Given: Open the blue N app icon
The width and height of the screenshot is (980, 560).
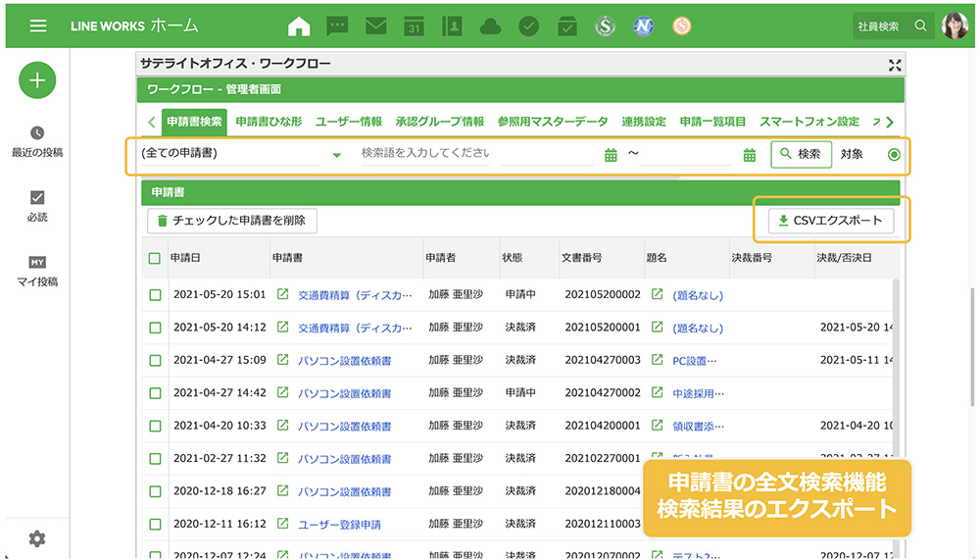Looking at the screenshot, I should pyautogui.click(x=644, y=25).
